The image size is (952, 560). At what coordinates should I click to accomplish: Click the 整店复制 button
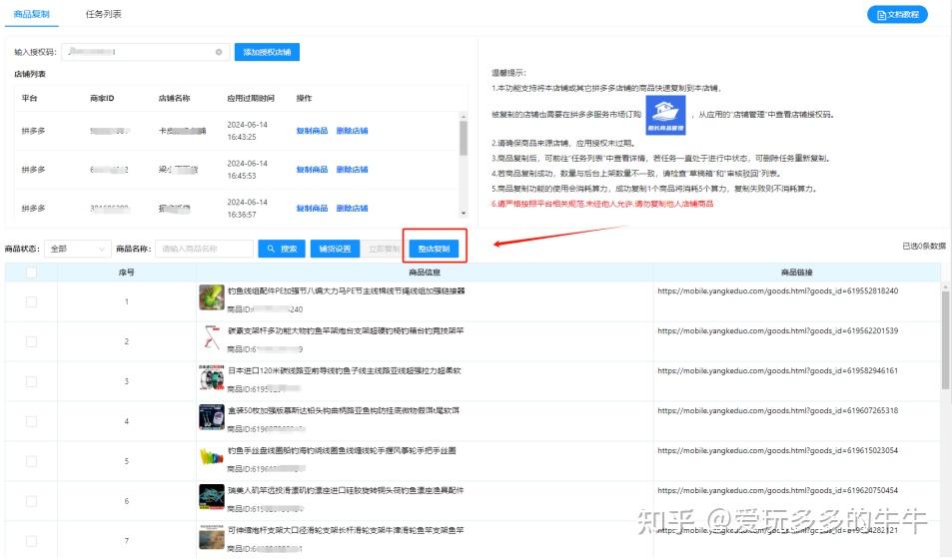click(434, 249)
